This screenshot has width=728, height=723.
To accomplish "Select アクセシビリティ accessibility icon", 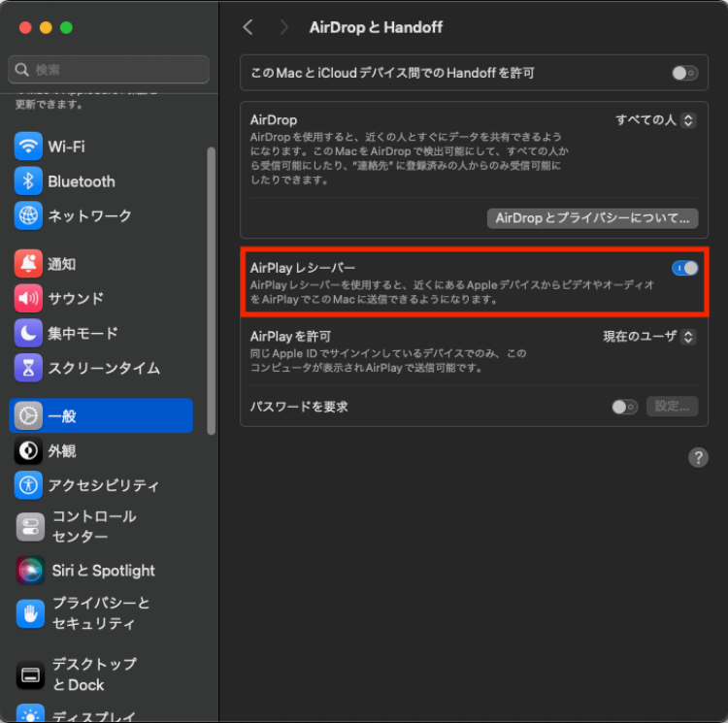I will coord(28,485).
